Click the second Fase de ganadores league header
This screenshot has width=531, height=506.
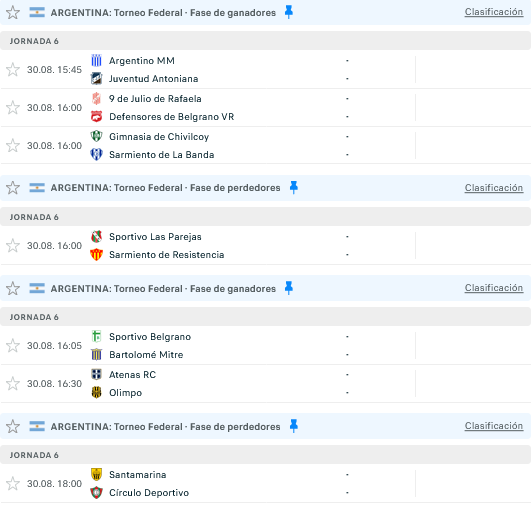tap(266, 288)
